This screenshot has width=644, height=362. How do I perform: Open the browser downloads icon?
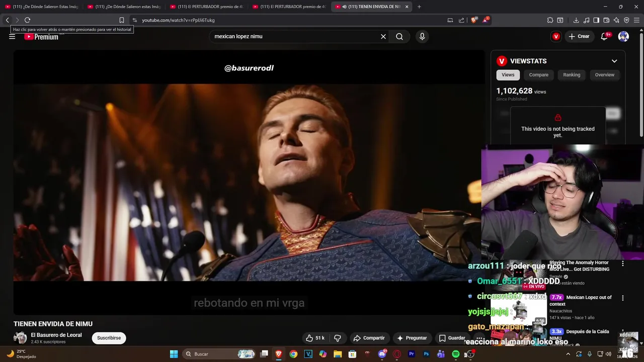click(x=576, y=20)
